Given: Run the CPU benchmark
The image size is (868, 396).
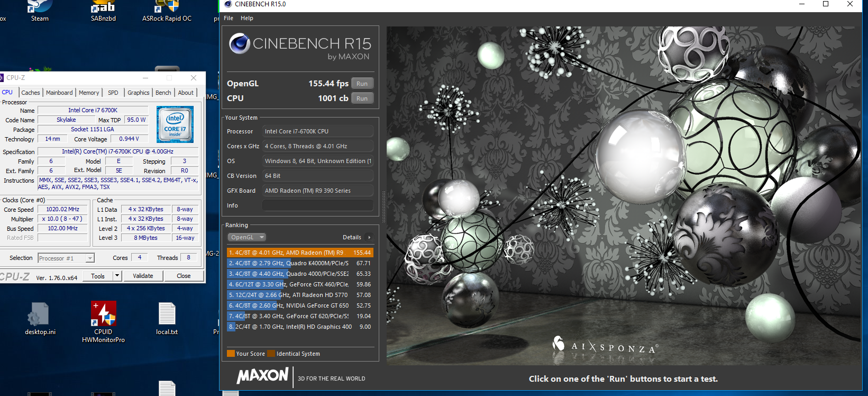Looking at the screenshot, I should point(362,98).
